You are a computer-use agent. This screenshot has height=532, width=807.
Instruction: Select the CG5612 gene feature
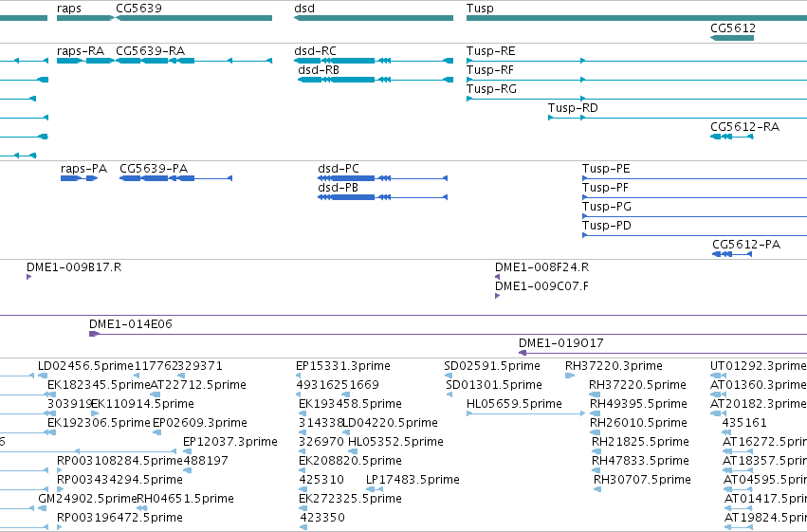732,38
